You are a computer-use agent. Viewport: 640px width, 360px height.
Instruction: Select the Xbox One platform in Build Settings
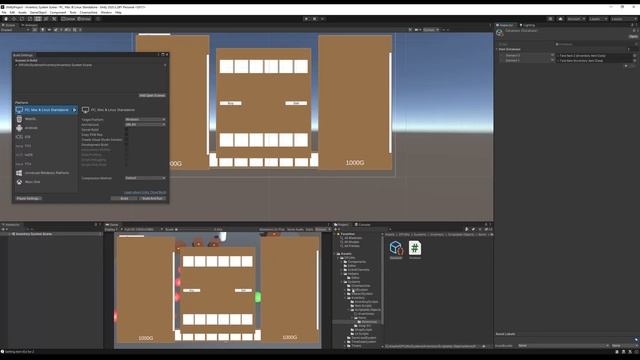(x=46, y=182)
